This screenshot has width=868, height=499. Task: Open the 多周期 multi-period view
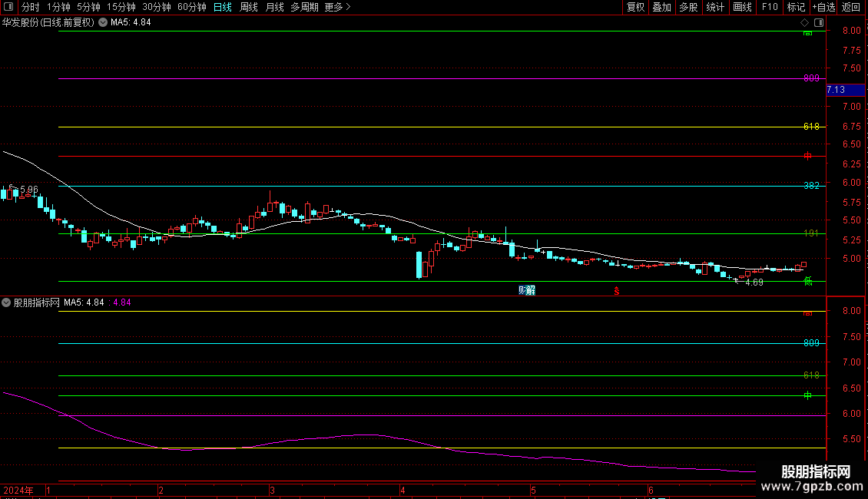tap(304, 7)
